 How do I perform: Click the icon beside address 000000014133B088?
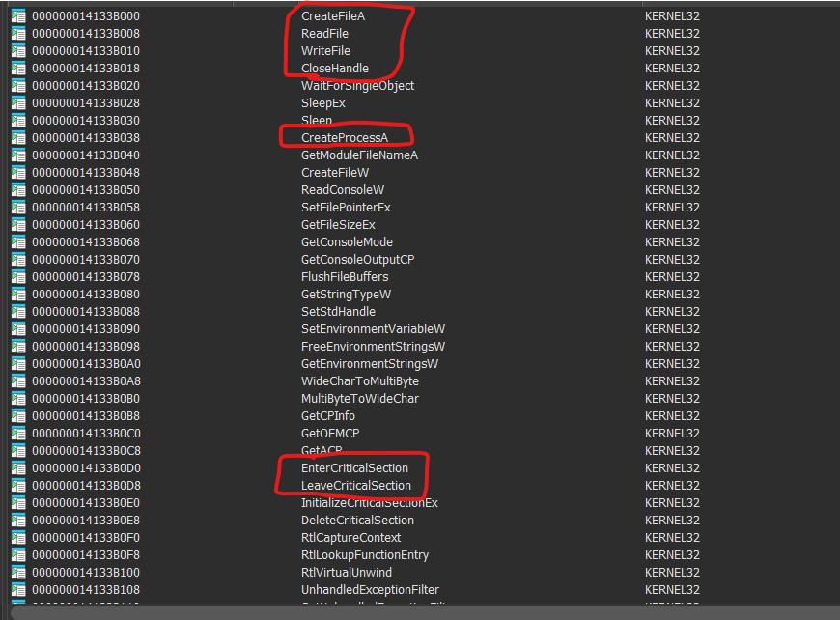click(x=17, y=312)
